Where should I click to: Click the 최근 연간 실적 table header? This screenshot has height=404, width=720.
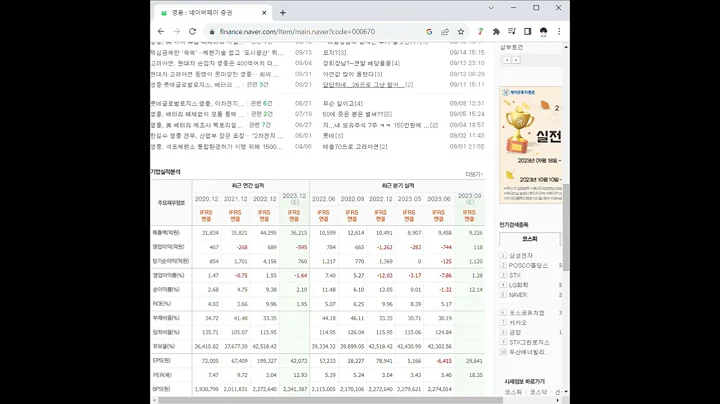pos(248,185)
